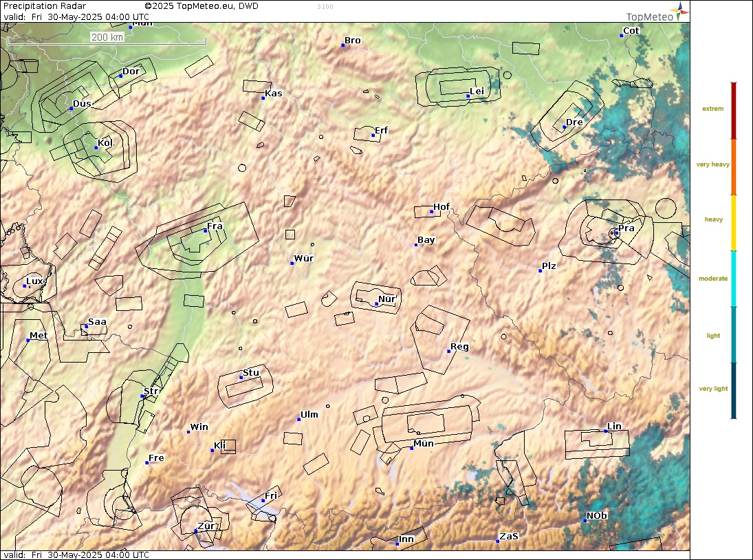Select the Plz city label

point(549,266)
